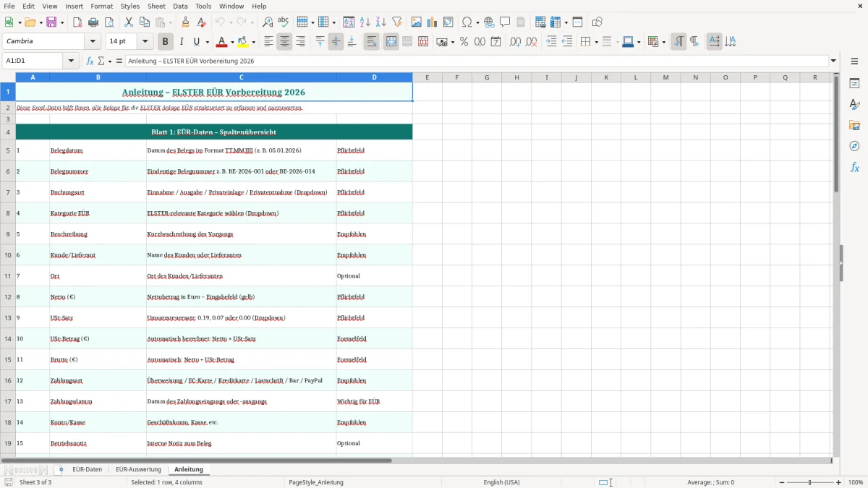
Task: Format as percent
Action: point(464,42)
